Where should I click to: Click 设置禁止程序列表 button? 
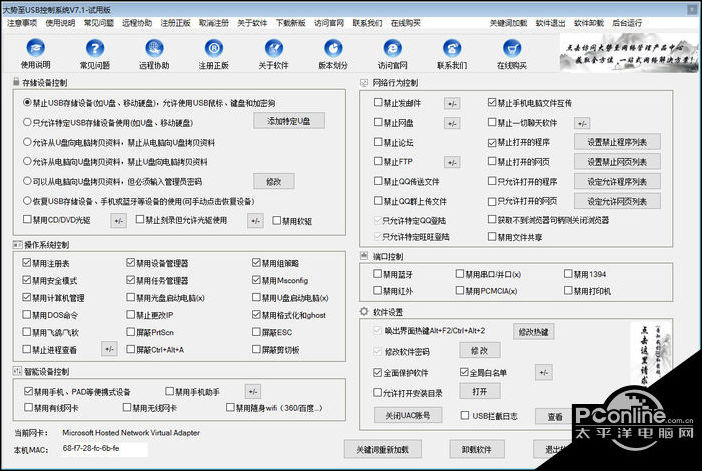click(x=617, y=142)
